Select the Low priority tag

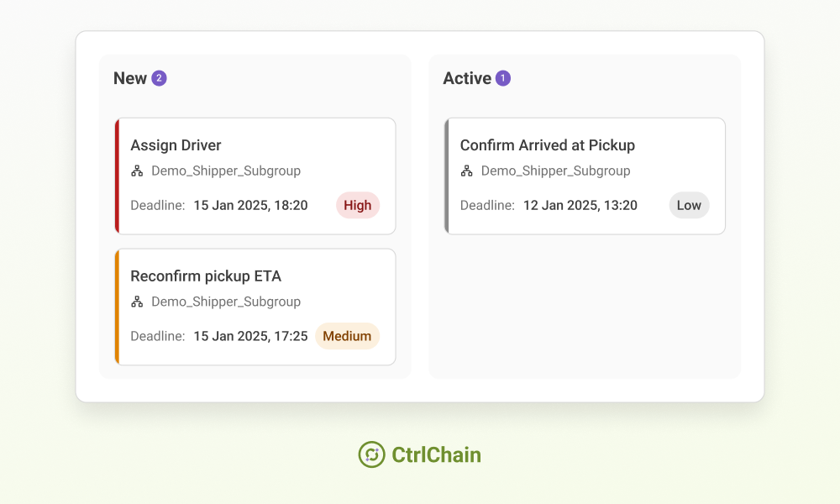[x=689, y=205]
